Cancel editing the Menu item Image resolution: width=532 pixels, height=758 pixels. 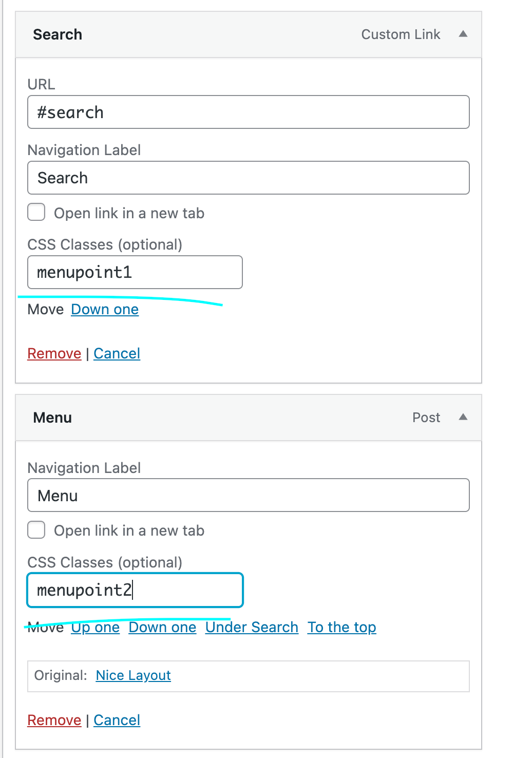[x=117, y=720]
